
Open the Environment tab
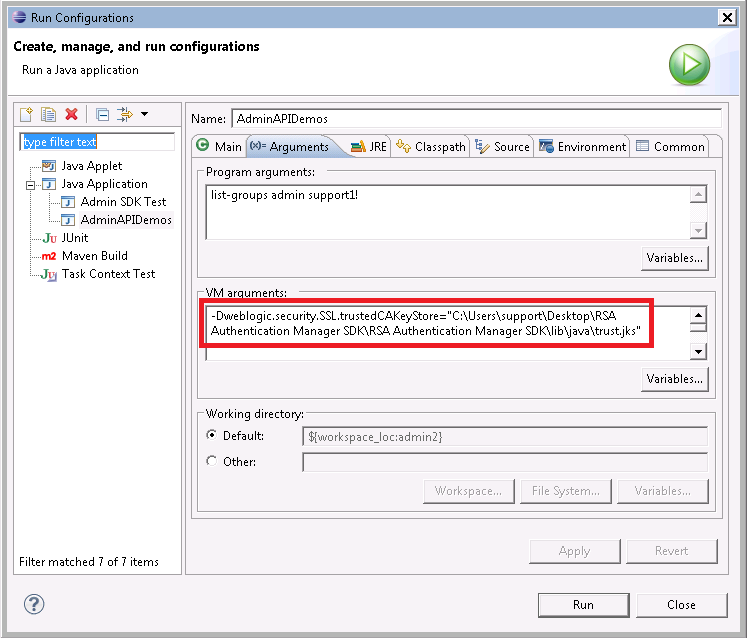582,147
